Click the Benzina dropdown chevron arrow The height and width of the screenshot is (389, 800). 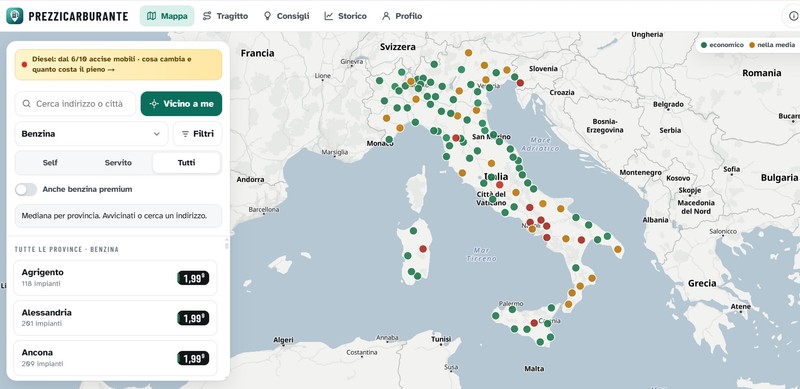[x=156, y=134]
